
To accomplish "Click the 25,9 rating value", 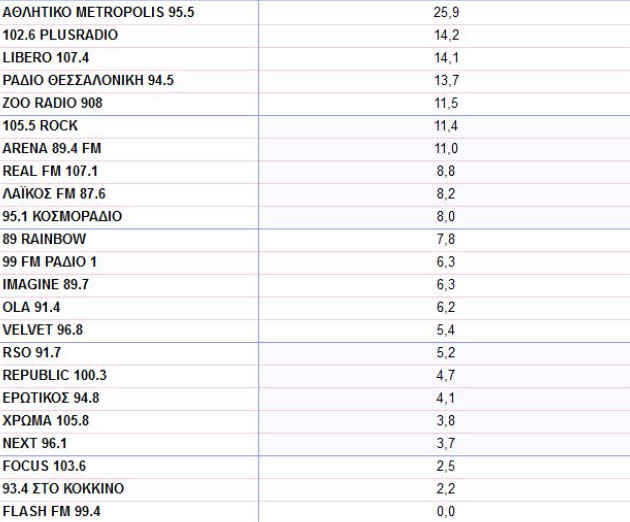I will [445, 12].
